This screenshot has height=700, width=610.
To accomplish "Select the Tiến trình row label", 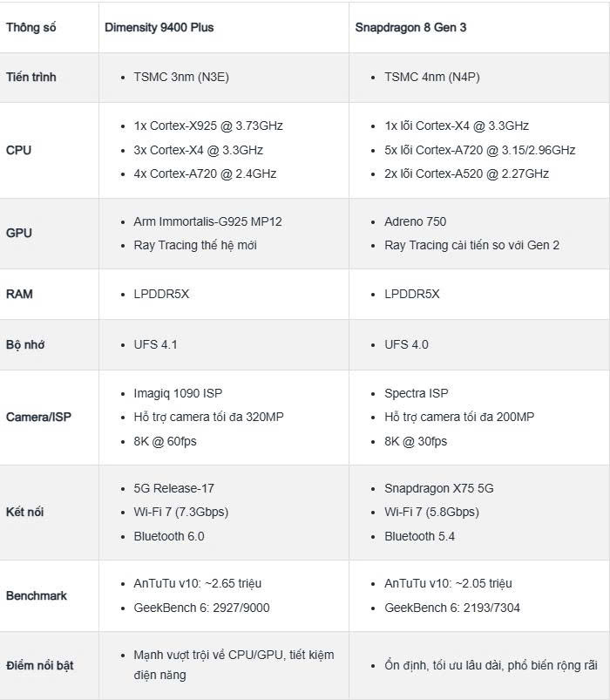I will 31,77.
